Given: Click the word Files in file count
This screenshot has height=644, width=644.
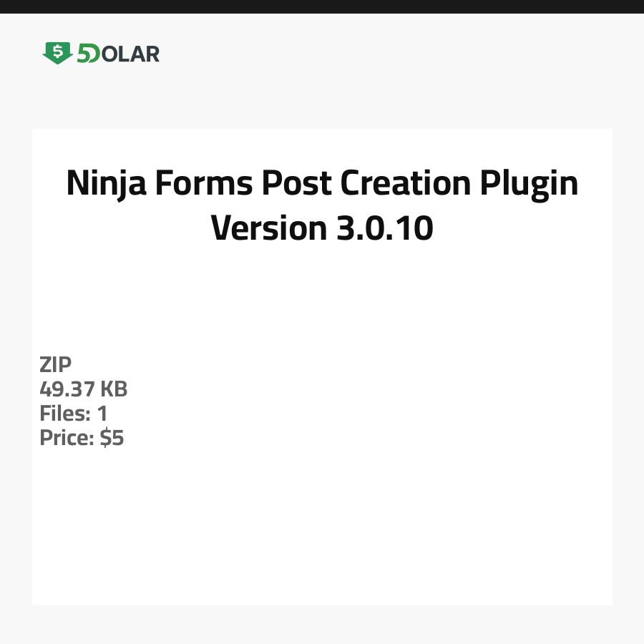Looking at the screenshot, I should [64, 414].
